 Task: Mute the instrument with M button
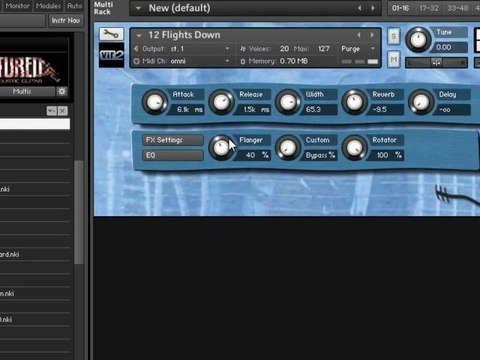click(394, 59)
